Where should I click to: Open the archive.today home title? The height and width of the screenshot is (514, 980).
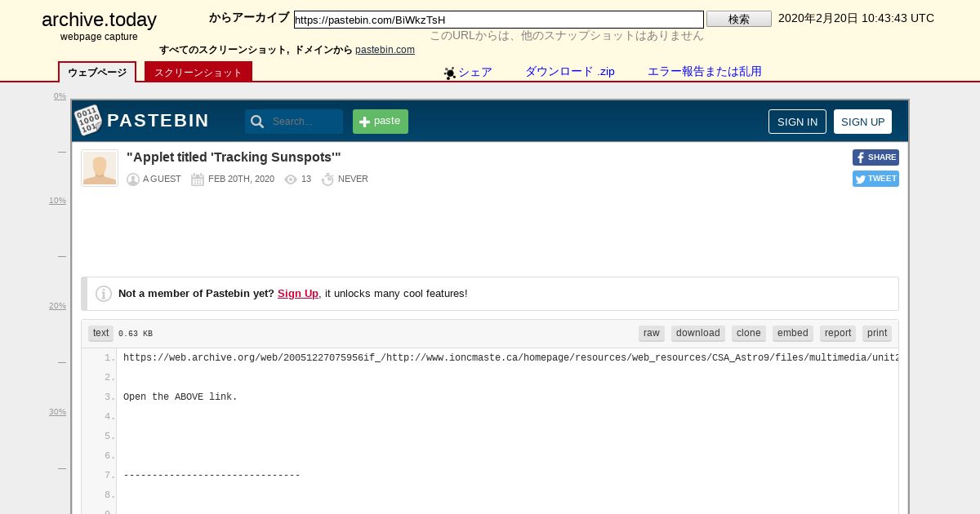(99, 20)
